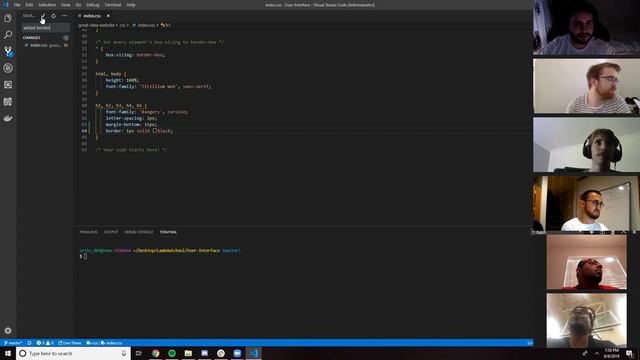Open the Manage gear at the activity bar bottom

(x=8, y=330)
